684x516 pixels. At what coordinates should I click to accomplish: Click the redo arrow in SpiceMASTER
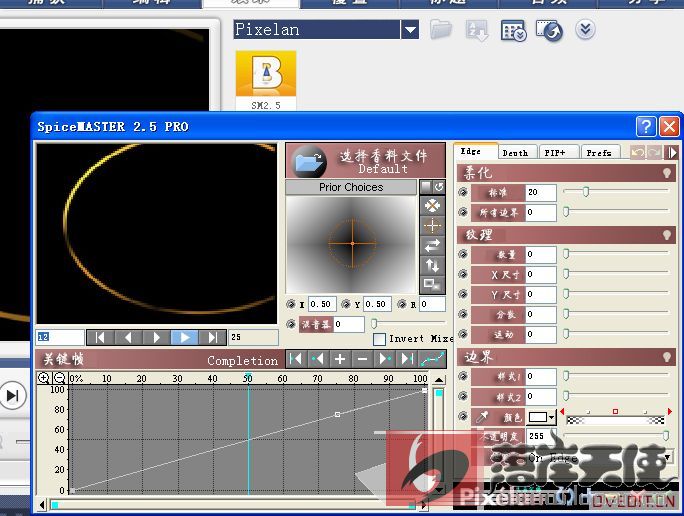pos(654,152)
